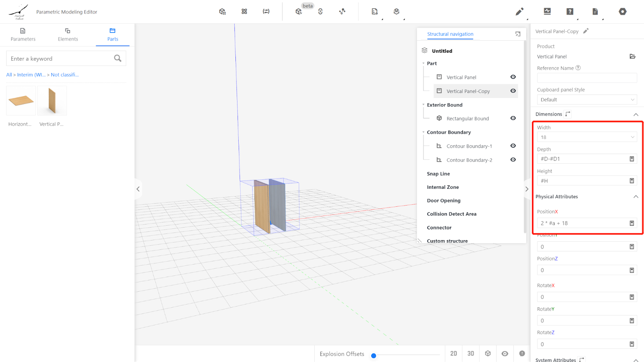Click the pencil edit icon in top toolbar
The width and height of the screenshot is (644, 362).
pyautogui.click(x=519, y=12)
